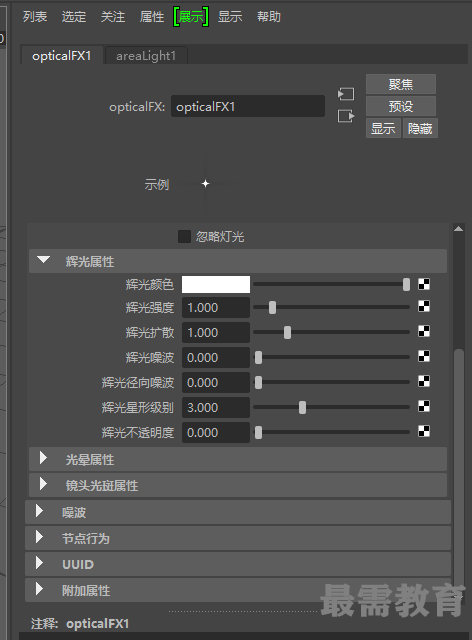Expand the 节点行为 section
Viewport: 472px width, 640px height.
39,537
